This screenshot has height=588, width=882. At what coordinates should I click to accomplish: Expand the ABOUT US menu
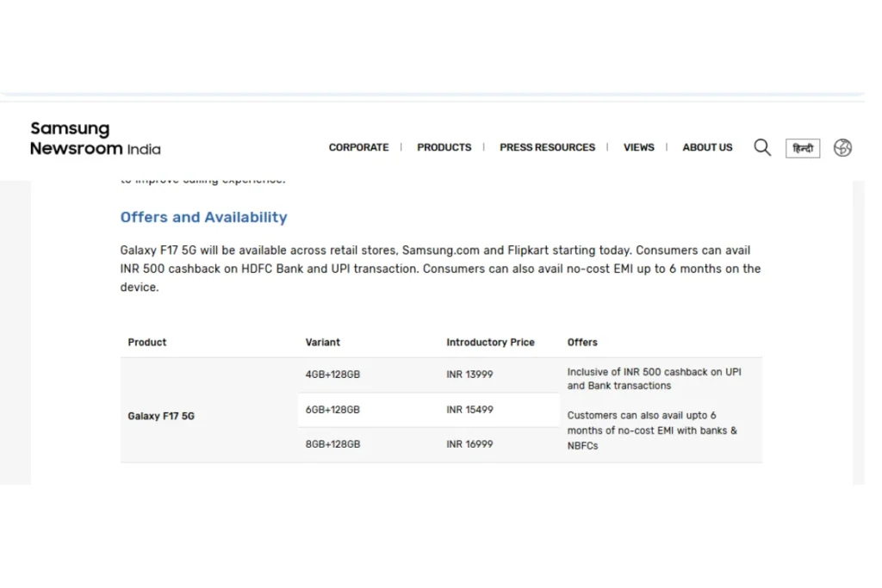(707, 147)
